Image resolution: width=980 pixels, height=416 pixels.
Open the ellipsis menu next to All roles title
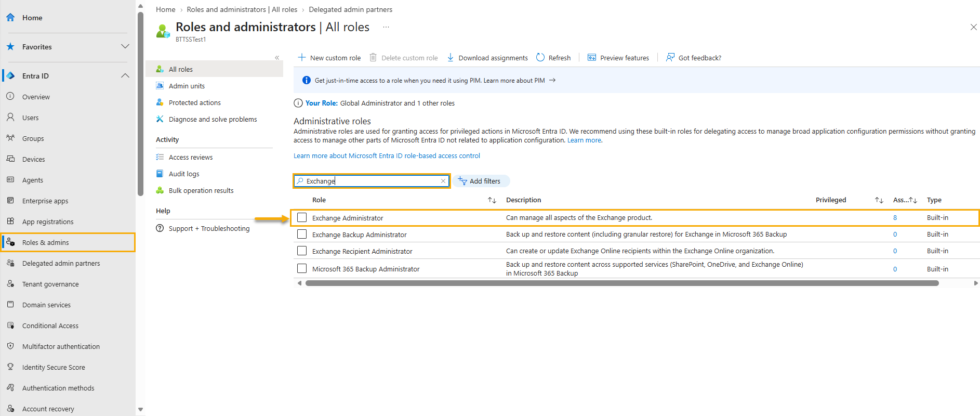[386, 27]
